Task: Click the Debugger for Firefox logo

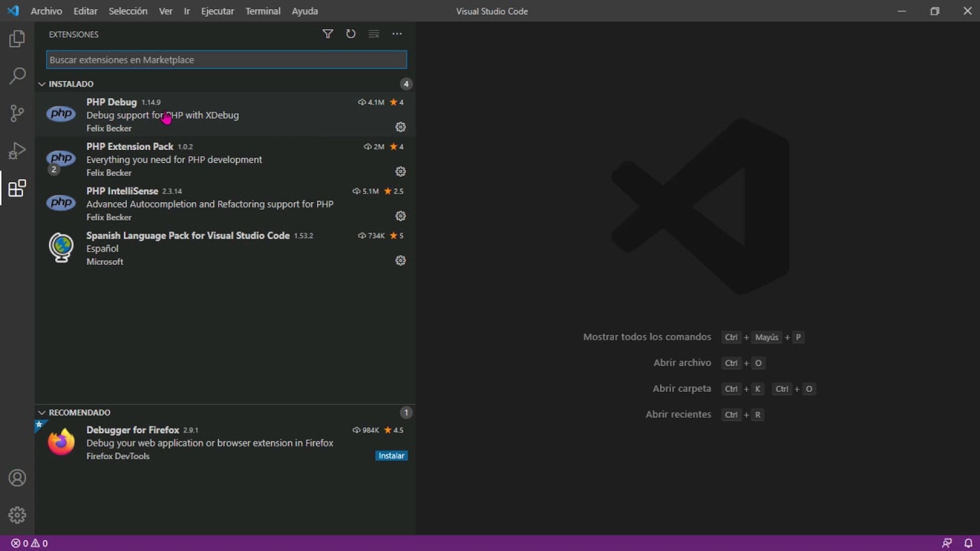Action: point(61,442)
